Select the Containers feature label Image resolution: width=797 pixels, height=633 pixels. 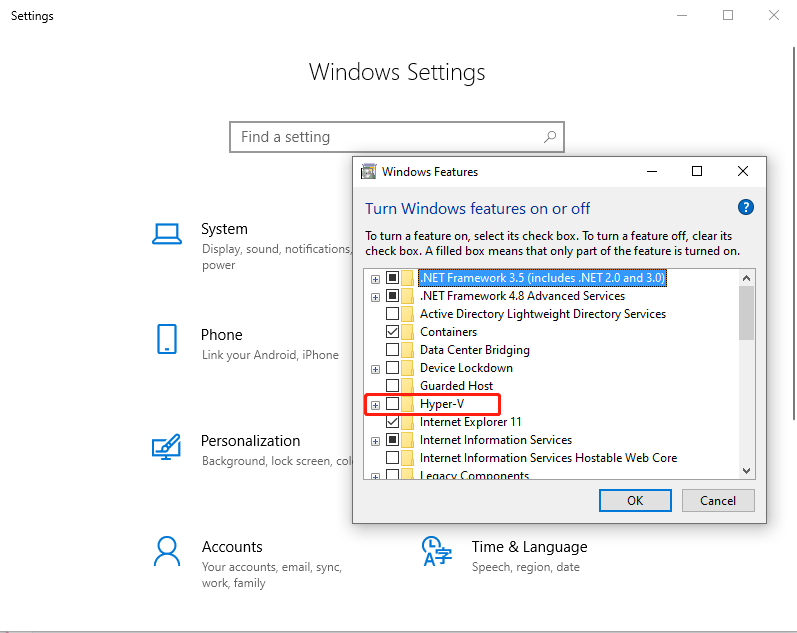[x=448, y=332]
